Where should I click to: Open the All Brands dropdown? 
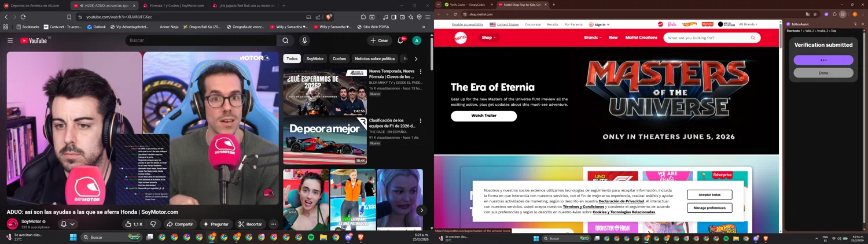748,24
